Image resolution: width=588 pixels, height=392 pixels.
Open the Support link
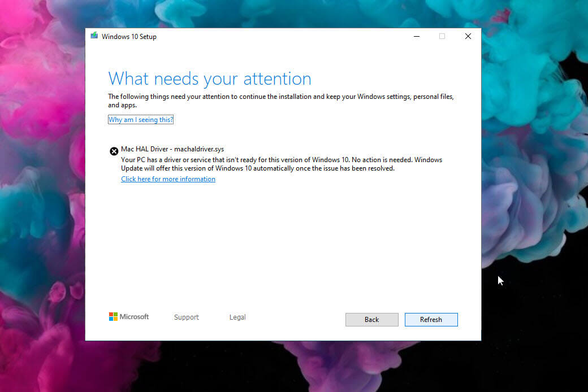[x=187, y=317]
